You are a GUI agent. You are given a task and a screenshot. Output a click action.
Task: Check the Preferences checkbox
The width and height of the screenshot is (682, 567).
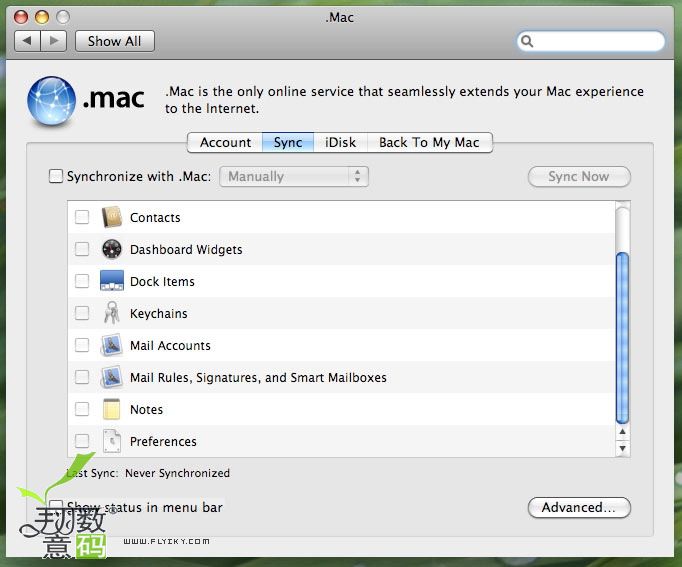click(x=82, y=441)
